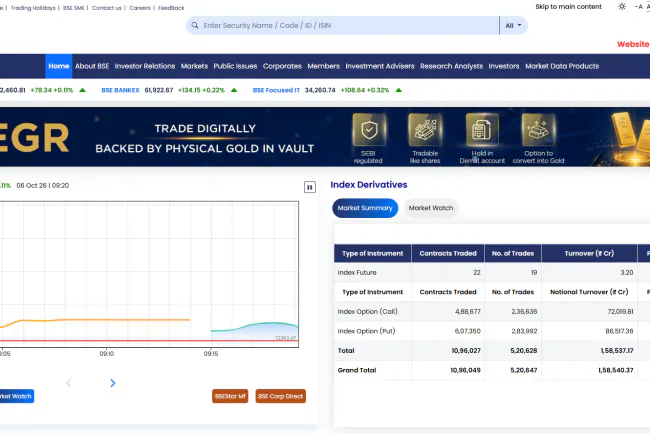Open the Feedback link
The height and width of the screenshot is (434, 650).
click(x=171, y=8)
